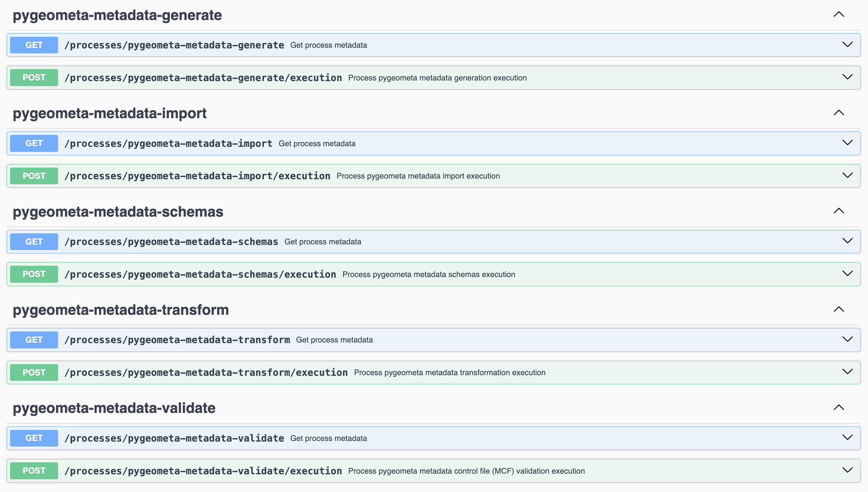Collapse the pygeometa-metadata-schemas section
Image resolution: width=868 pixels, height=492 pixels.
tap(839, 211)
